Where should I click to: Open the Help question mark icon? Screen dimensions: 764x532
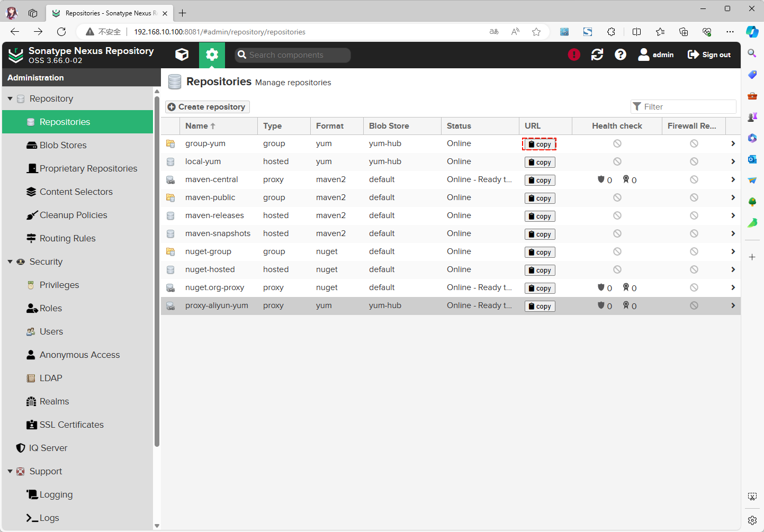point(621,55)
